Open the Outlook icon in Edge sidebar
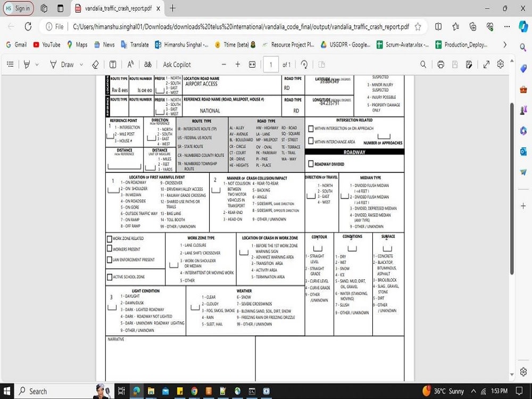Screen dimensions: 532x399 pos(523,151)
